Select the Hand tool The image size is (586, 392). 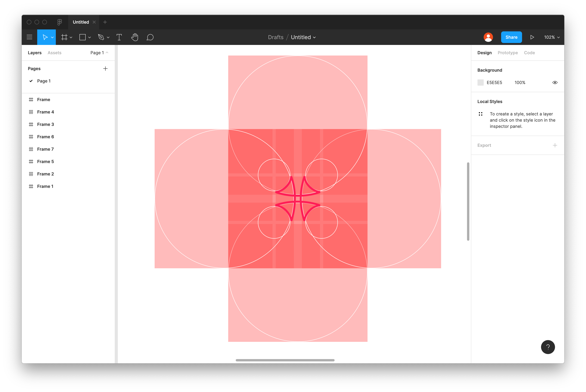pos(134,37)
